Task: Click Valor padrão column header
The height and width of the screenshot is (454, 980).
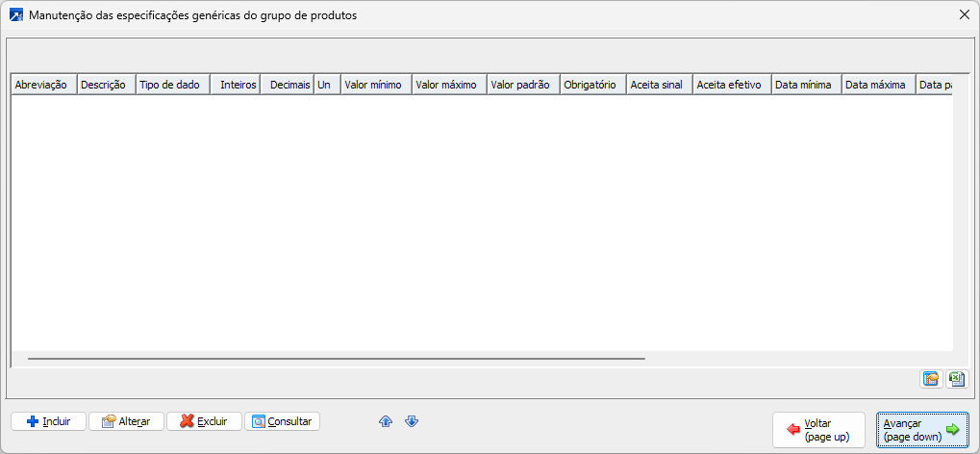Action: 523,85
